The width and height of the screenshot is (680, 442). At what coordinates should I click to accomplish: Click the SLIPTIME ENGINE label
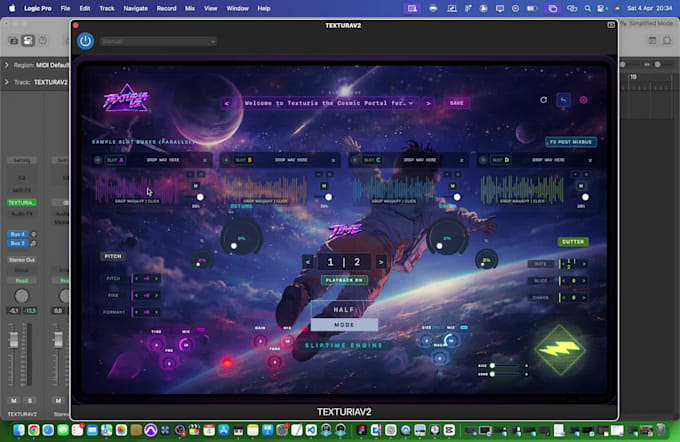point(344,346)
